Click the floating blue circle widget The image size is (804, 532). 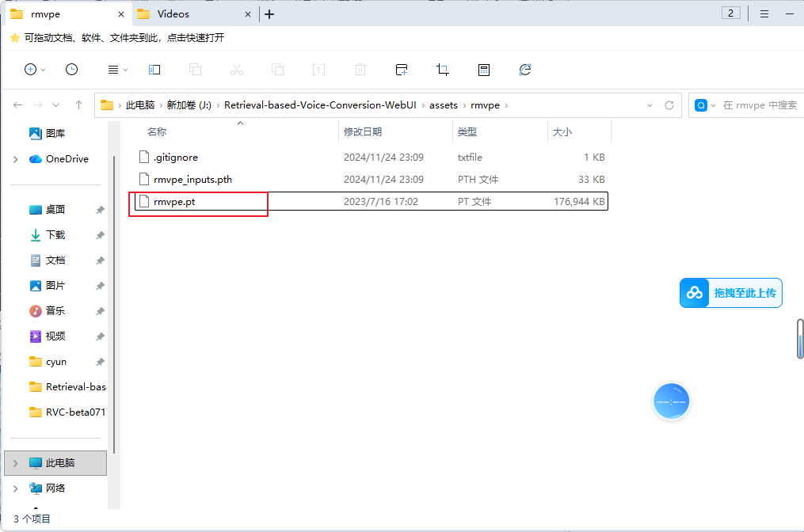(x=671, y=401)
